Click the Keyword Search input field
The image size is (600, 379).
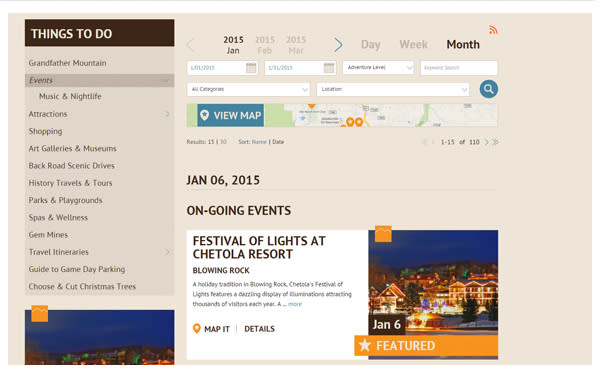click(459, 68)
